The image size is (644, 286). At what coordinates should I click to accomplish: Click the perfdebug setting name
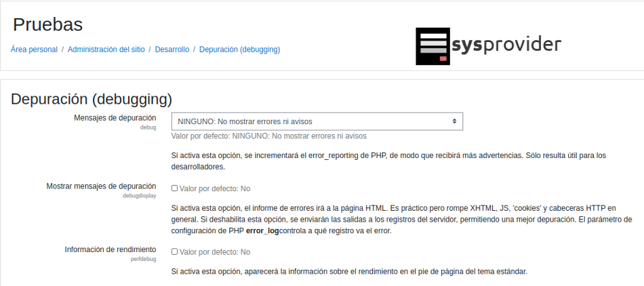(x=143, y=259)
